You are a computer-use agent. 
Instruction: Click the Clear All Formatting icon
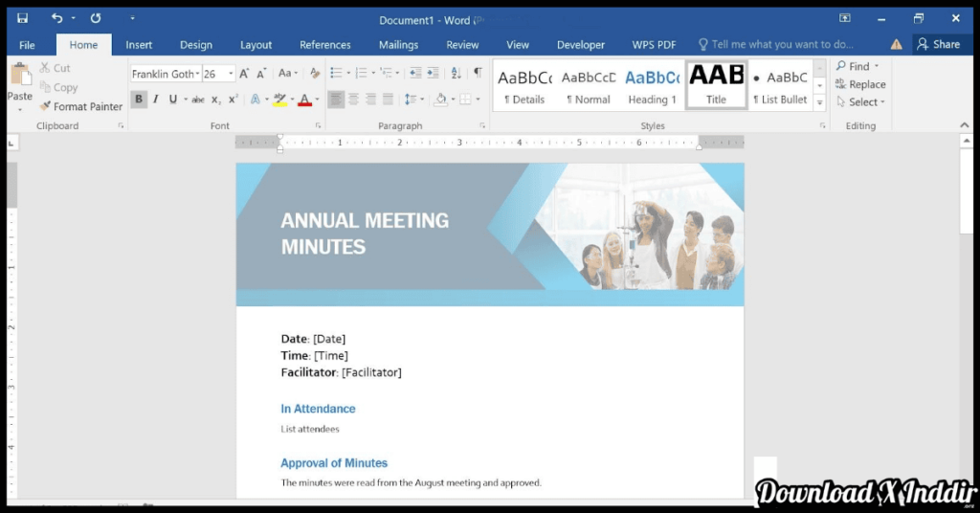pos(315,74)
